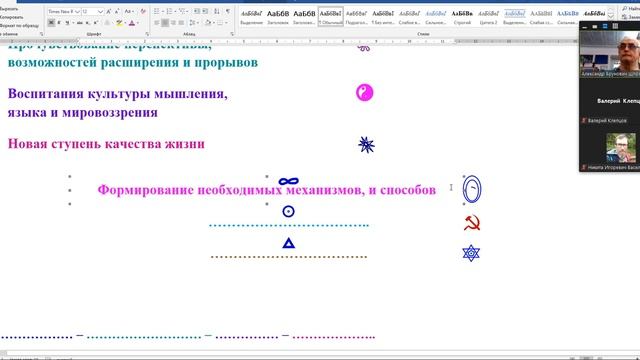Screen dimensions: 640x360
Task: Apply subscript formatting
Action: click(x=88, y=23)
